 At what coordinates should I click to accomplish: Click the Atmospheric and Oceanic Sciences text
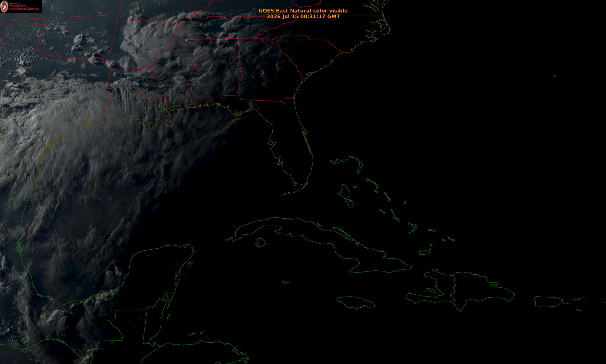coord(24,7)
